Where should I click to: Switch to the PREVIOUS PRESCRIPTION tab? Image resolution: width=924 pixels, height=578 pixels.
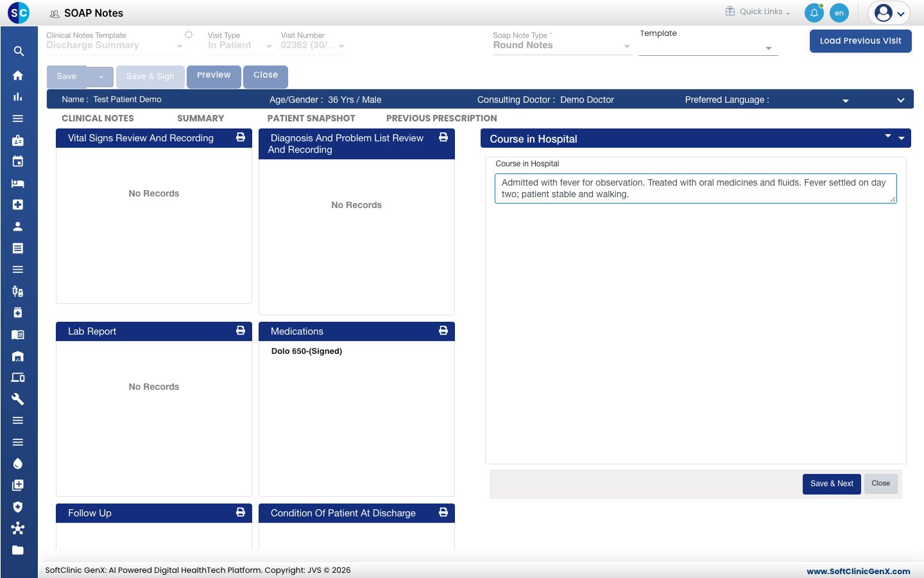(x=441, y=118)
